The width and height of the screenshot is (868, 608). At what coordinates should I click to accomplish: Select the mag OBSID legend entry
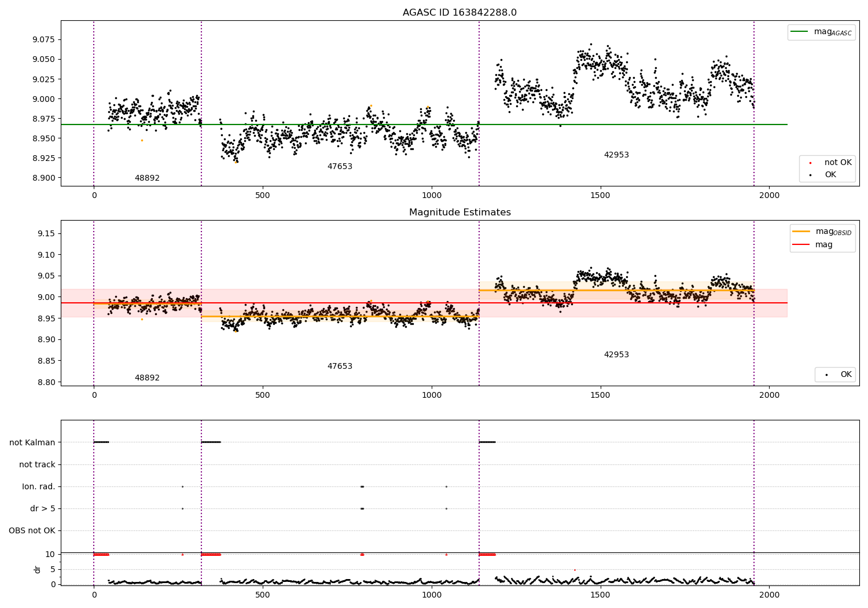(x=822, y=232)
